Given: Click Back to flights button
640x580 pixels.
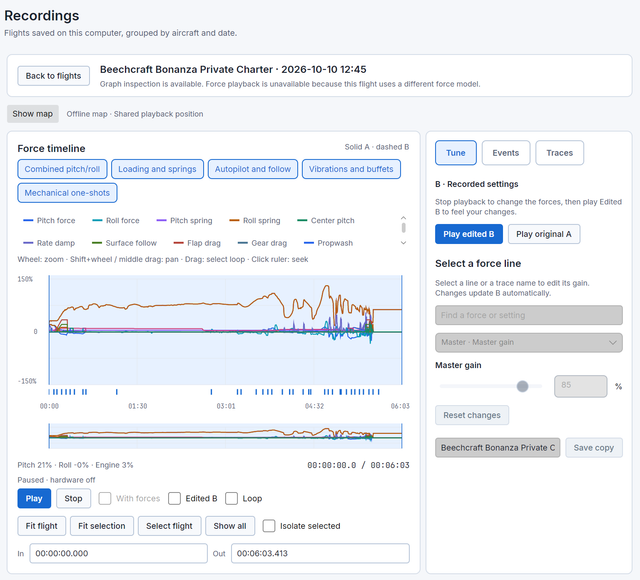Looking at the screenshot, I should point(53,76).
